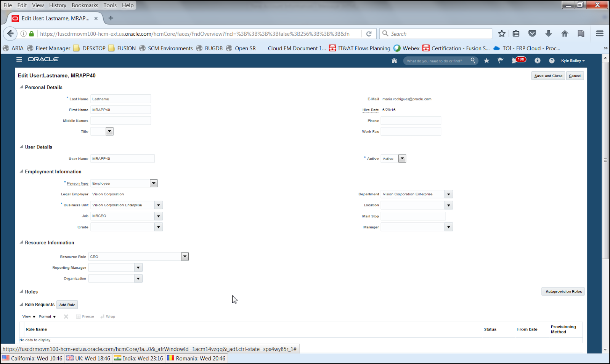Click the flag icon in the top bar

[x=500, y=60]
